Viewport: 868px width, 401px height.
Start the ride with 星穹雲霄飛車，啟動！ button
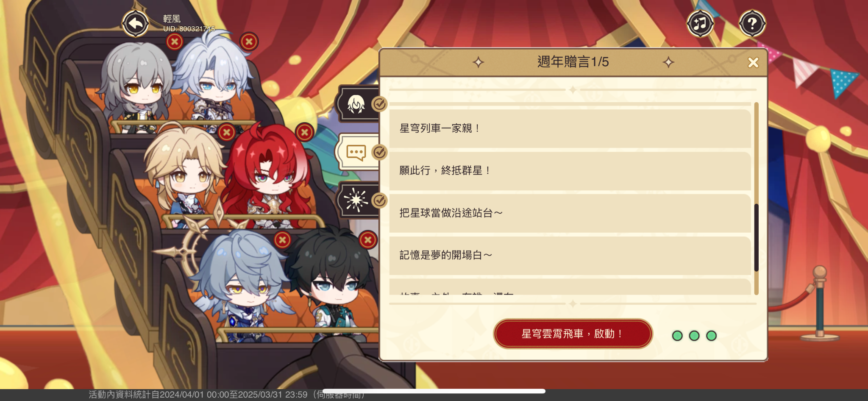[573, 334]
